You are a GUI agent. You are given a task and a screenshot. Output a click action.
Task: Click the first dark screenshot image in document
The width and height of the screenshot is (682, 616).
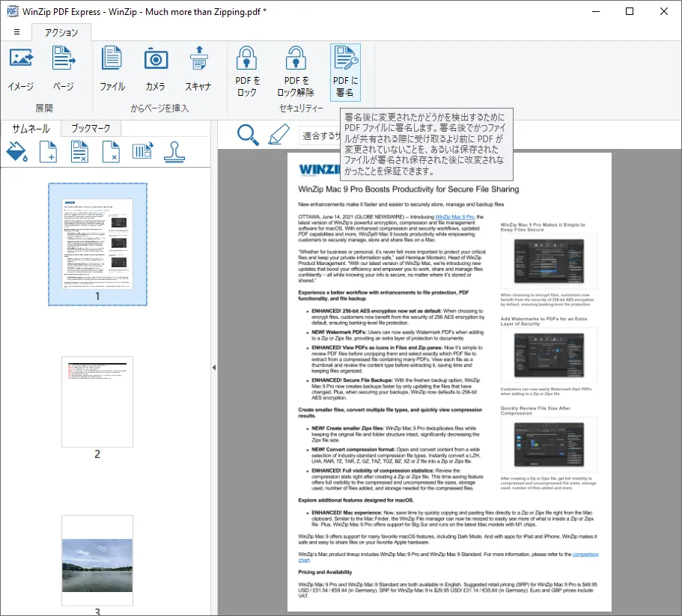tap(549, 261)
